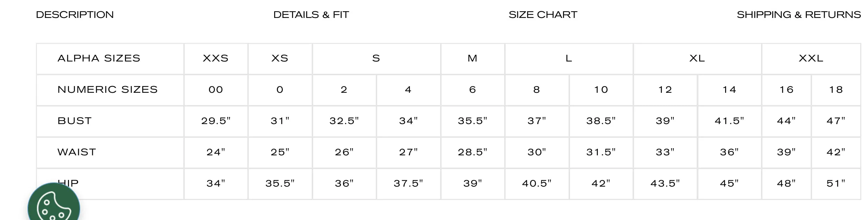The image size is (868, 220).
Task: Switch to the Description tab
Action: [75, 15]
